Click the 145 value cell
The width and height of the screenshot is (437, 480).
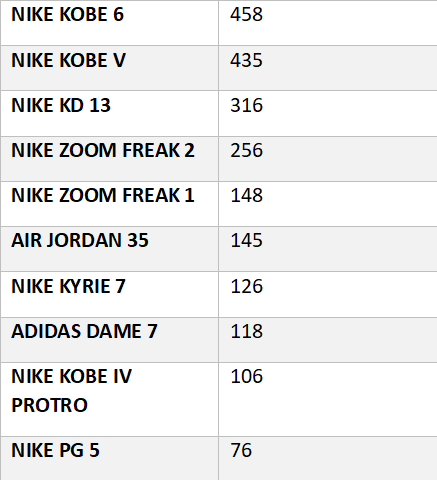[328, 249]
